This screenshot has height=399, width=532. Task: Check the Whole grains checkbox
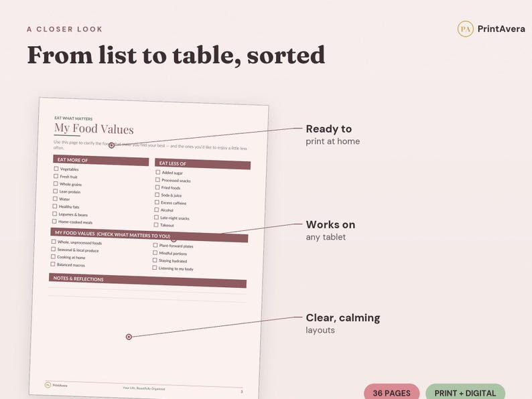coord(56,183)
